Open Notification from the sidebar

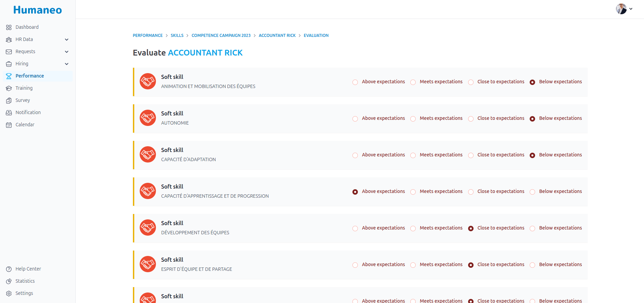(x=38, y=112)
